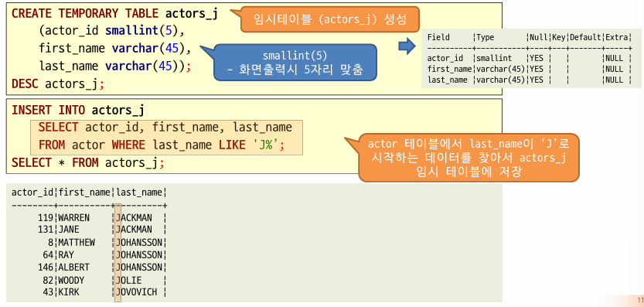Click 'NULL' in the DESC last_name row
644x307 pixels.
tap(615, 80)
